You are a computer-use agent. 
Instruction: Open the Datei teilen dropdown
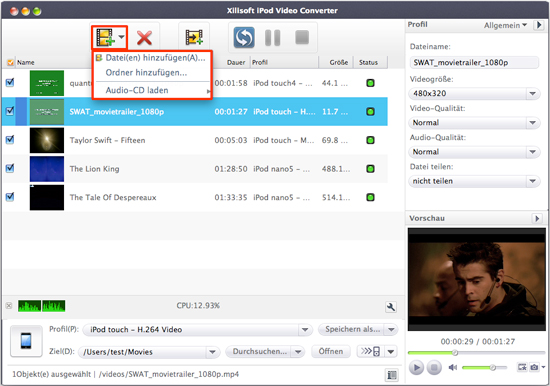click(474, 181)
